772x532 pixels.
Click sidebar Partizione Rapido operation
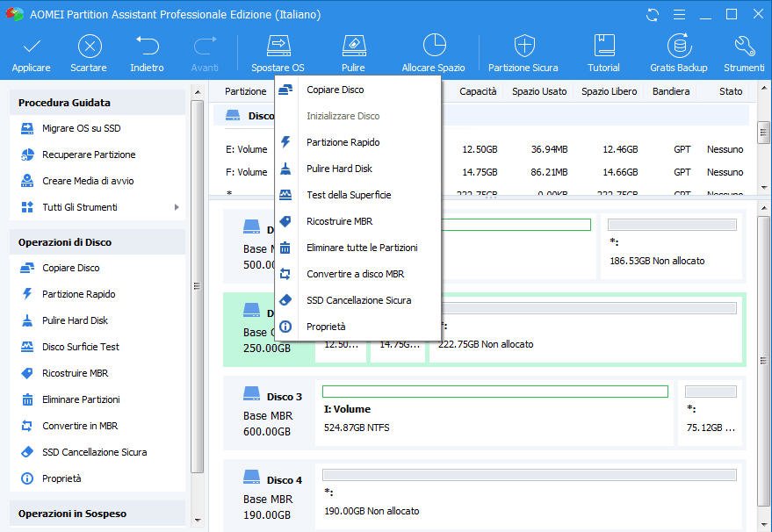click(x=78, y=294)
